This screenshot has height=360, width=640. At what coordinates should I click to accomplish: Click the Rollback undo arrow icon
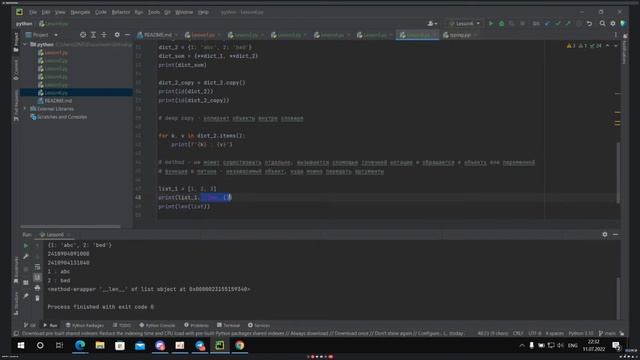click(589, 24)
